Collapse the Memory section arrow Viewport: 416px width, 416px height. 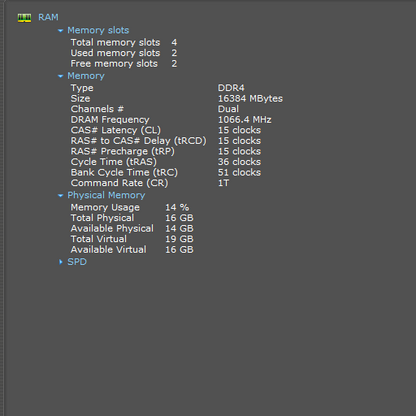click(x=60, y=76)
